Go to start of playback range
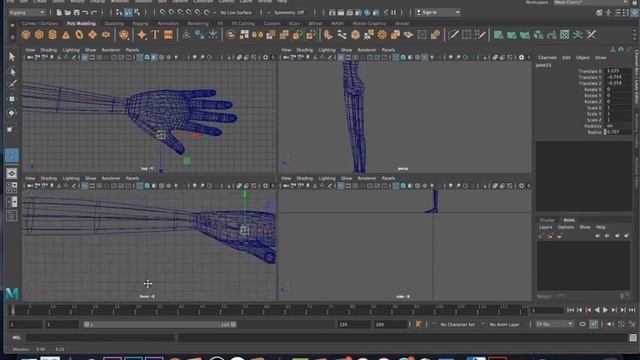The height and width of the screenshot is (360, 640). coord(570,310)
